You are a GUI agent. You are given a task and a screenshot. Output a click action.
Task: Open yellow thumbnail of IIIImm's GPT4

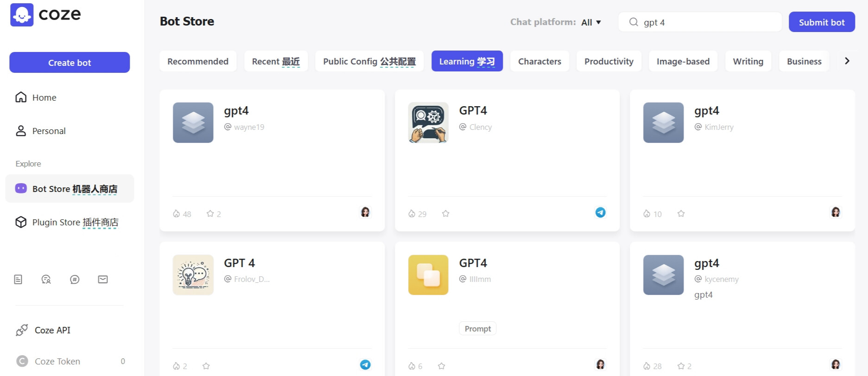[x=428, y=275]
